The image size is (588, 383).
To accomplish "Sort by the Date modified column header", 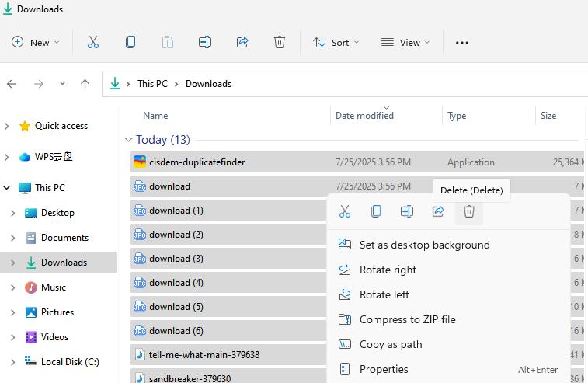I will pyautogui.click(x=364, y=116).
